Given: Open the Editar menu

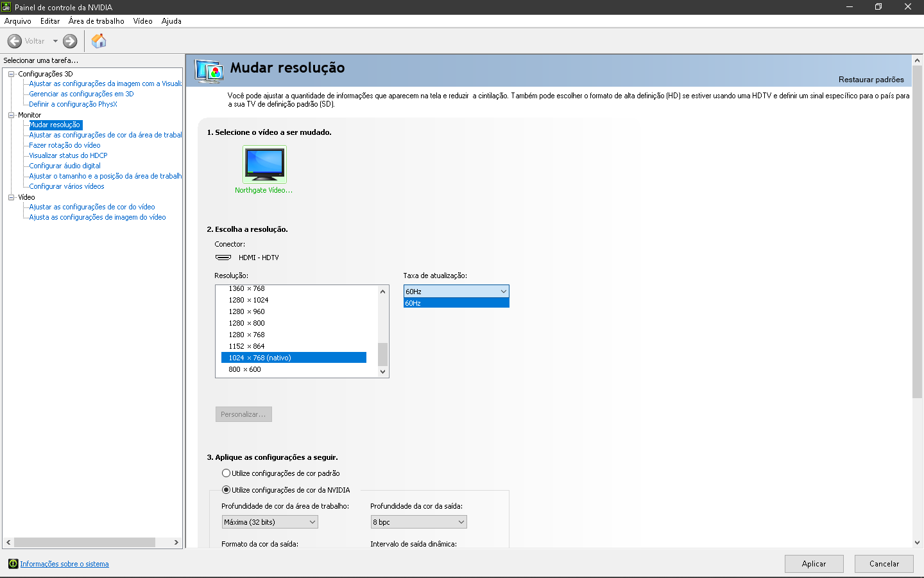Looking at the screenshot, I should pyautogui.click(x=50, y=21).
